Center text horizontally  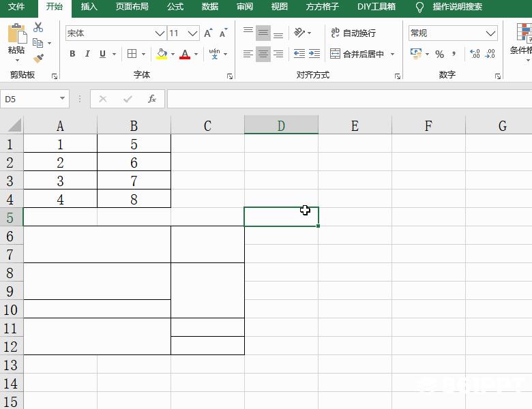pyautogui.click(x=263, y=54)
